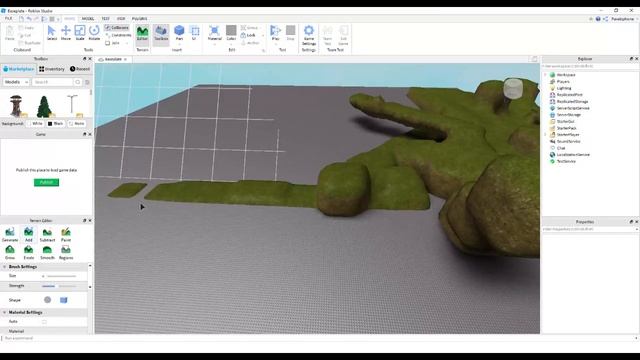Screen dimensions: 640x360
Task: Adjust the brush Strength slider
Action: click(x=59, y=286)
